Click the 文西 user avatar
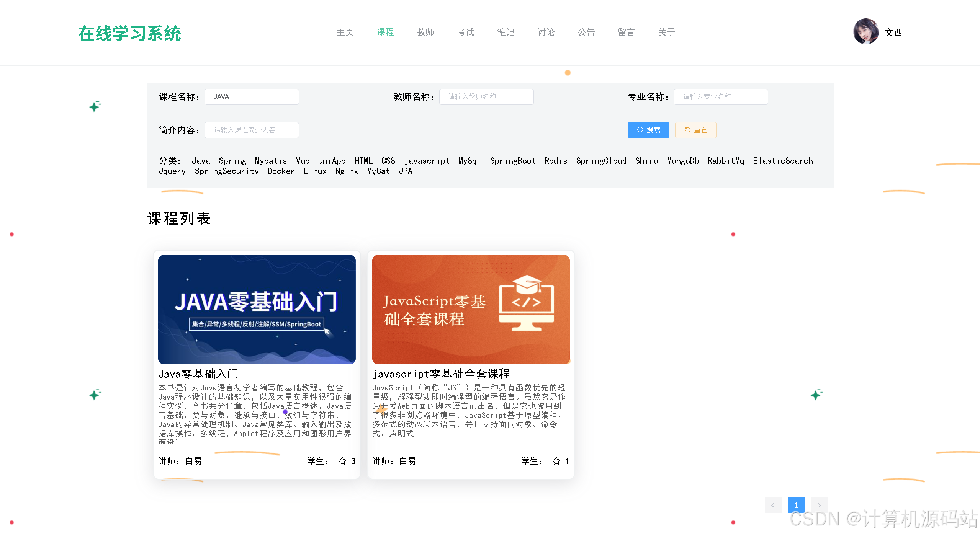Screen dimensions: 980x535 pos(867,32)
